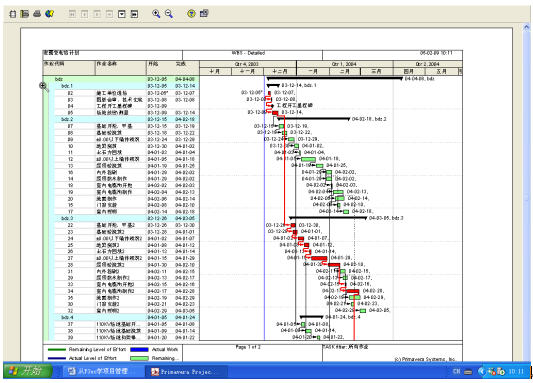Switch to Primavera Project taskbar item
The height and width of the screenshot is (383, 533).
186,371
